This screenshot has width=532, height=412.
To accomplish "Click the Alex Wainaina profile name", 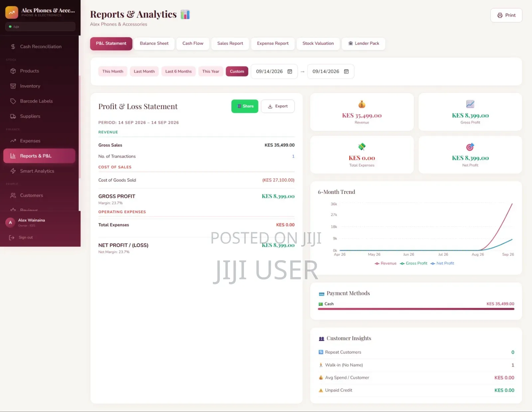I will [32, 220].
